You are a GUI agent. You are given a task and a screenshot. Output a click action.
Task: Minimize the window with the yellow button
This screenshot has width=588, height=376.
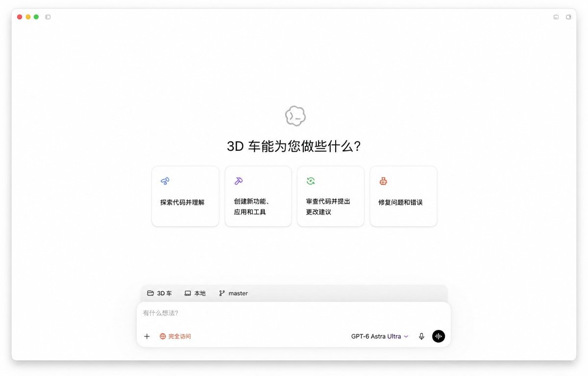point(28,17)
